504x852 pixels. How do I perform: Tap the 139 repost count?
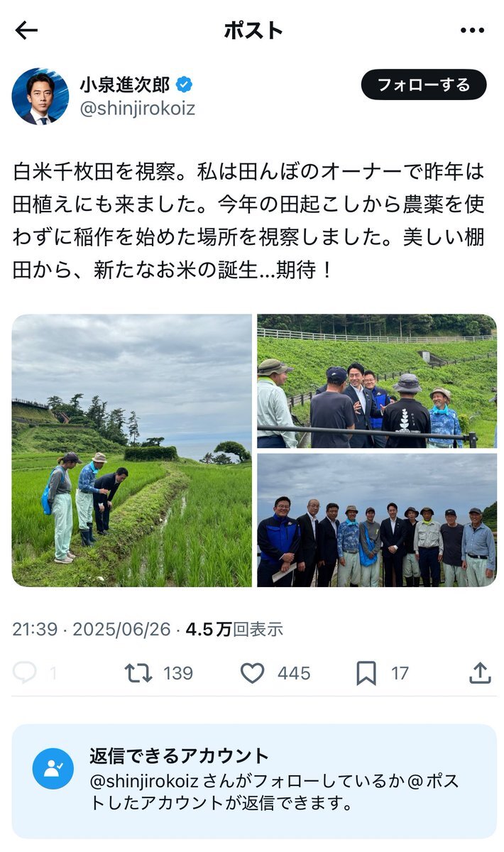(178, 673)
